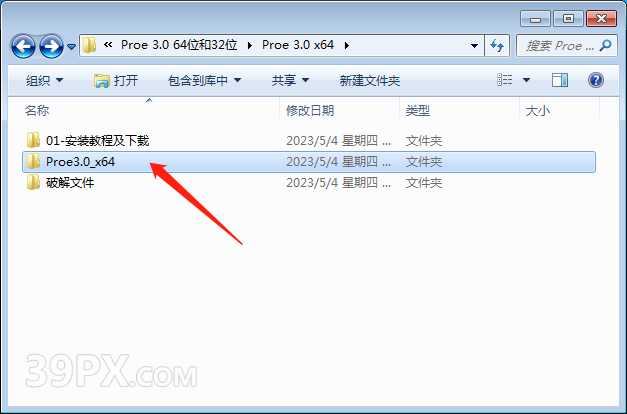Go back with the Back arrow button
Image resolution: width=627 pixels, height=414 pixels.
[x=23, y=46]
